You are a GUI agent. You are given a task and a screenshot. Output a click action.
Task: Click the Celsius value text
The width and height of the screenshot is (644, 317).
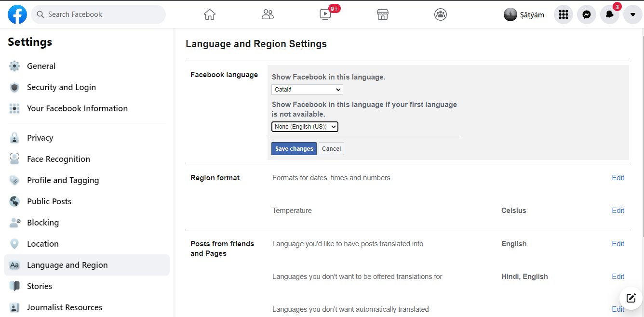click(x=513, y=211)
